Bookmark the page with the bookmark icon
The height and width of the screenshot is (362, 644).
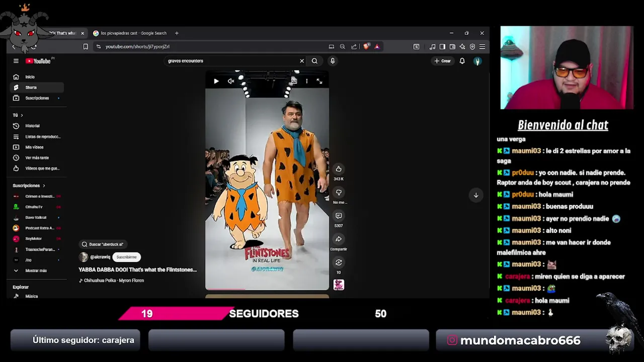86,47
